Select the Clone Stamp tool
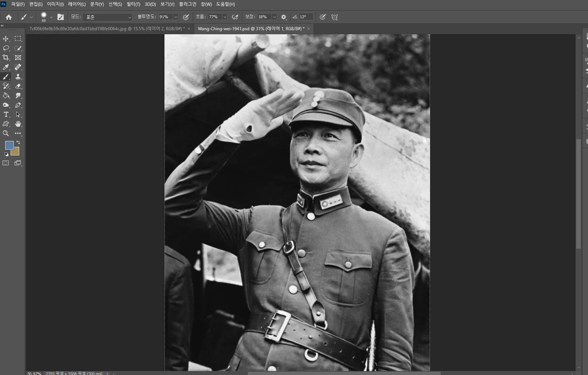The width and height of the screenshot is (588, 375). [x=18, y=76]
